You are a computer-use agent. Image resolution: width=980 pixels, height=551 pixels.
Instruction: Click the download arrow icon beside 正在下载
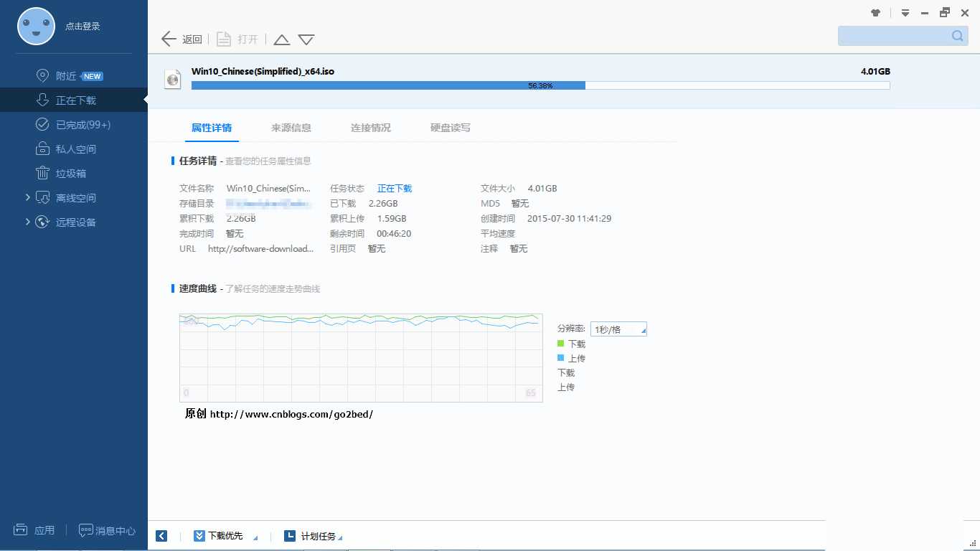click(42, 100)
